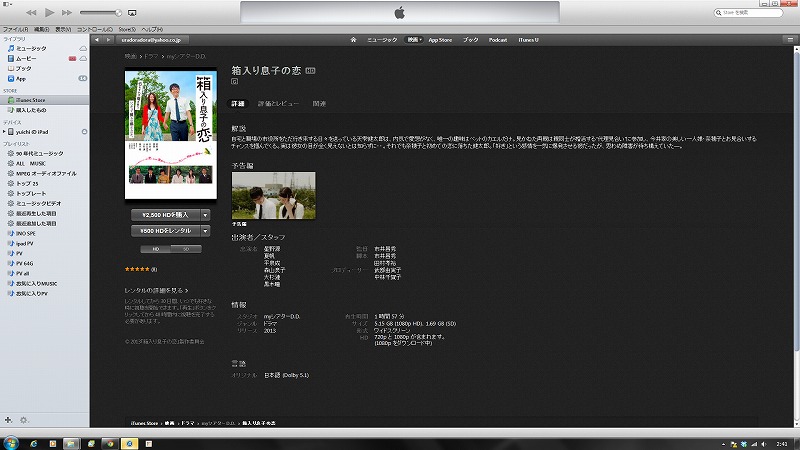This screenshot has height=450, width=800.
Task: Open the dropdown arrow beside HD purchase button
Action: [x=205, y=214]
